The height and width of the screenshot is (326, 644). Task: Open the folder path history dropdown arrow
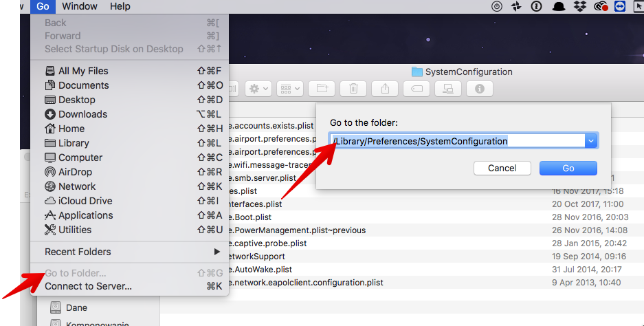click(x=591, y=141)
